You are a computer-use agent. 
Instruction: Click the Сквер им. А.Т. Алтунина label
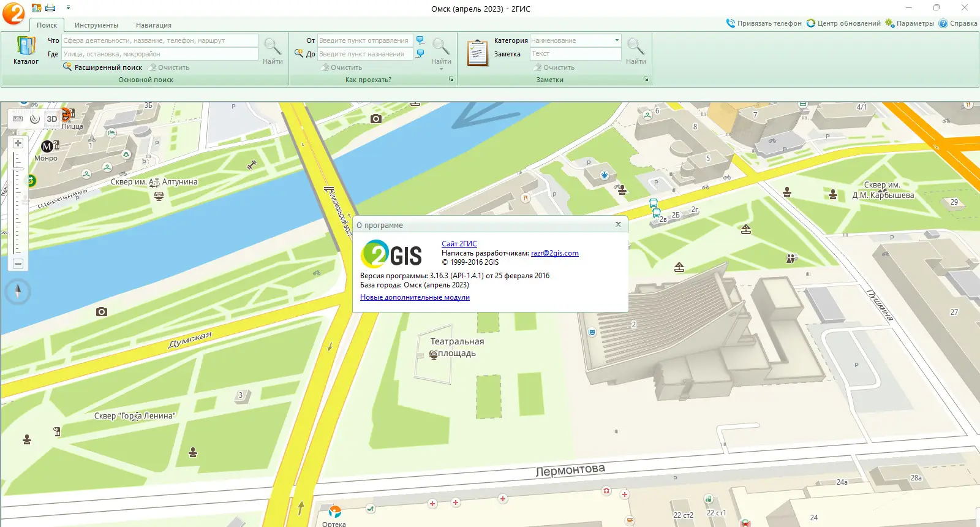(154, 182)
